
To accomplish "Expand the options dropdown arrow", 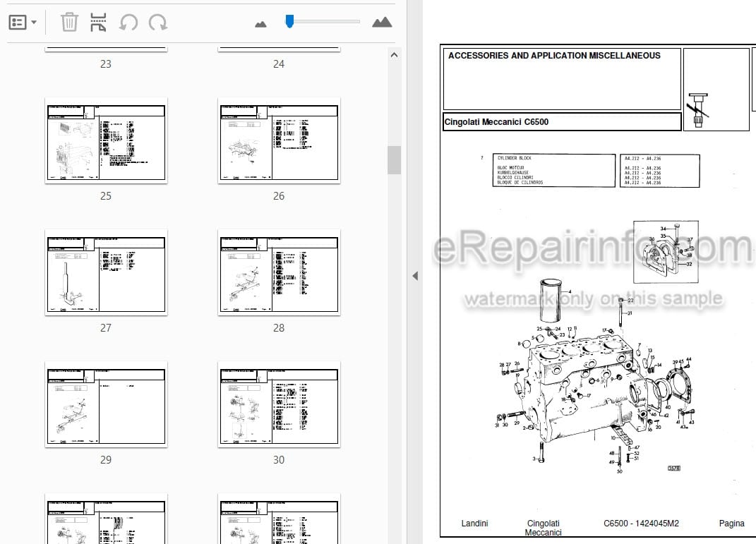I will (34, 22).
